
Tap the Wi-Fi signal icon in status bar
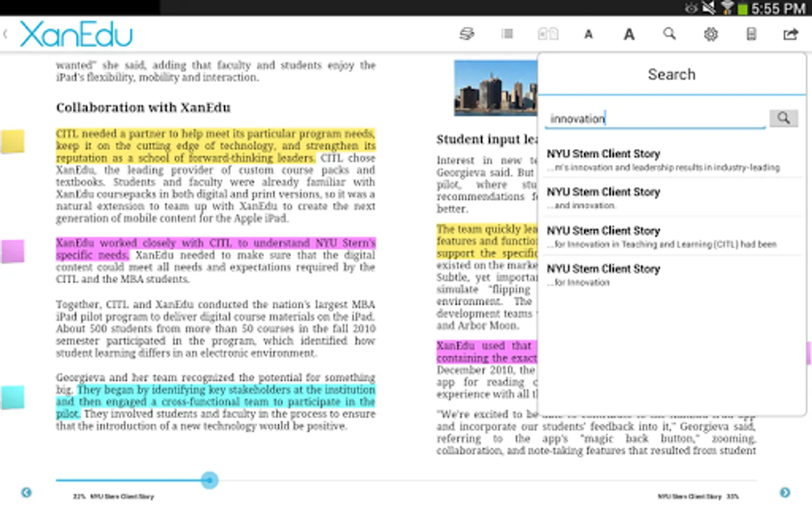tap(727, 8)
